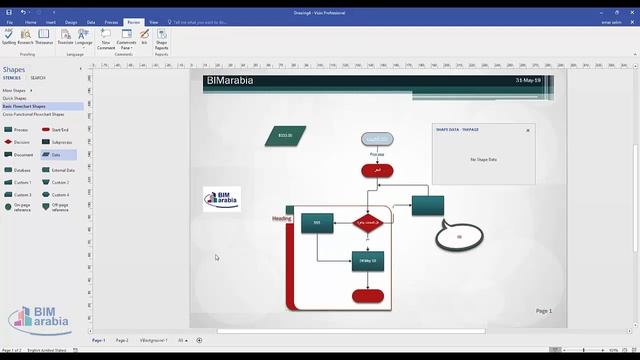Select the Custom 1 shape
Viewport: 640px width, 360px height.
pyautogui.click(x=18, y=182)
